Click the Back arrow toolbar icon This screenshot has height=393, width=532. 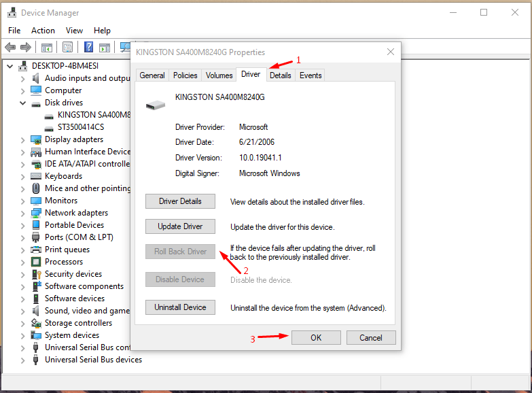pos(10,47)
